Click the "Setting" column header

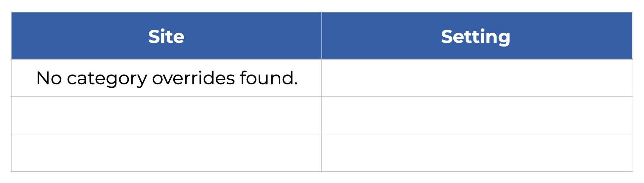(476, 36)
